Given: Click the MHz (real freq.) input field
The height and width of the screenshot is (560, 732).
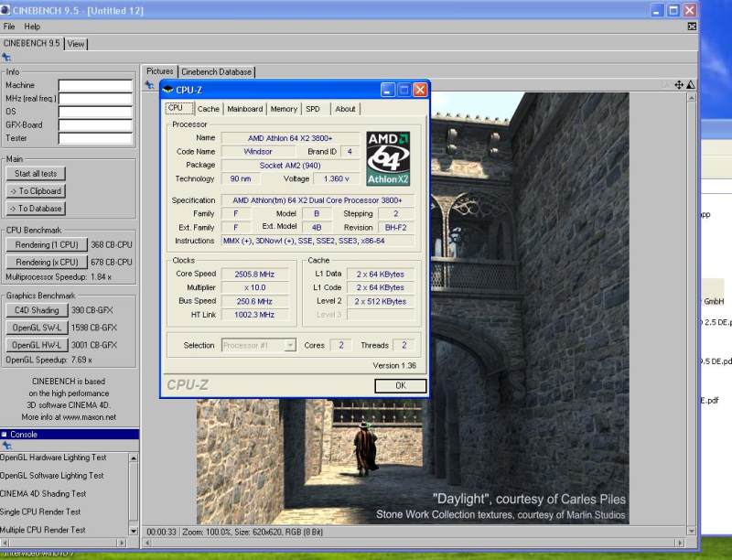Looking at the screenshot, I should tap(95, 99).
